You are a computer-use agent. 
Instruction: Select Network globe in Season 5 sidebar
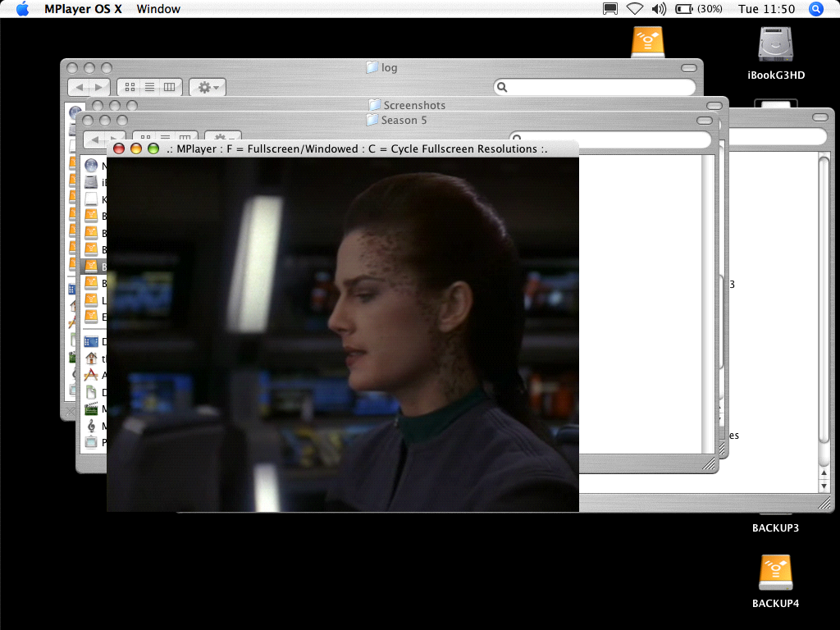92,166
